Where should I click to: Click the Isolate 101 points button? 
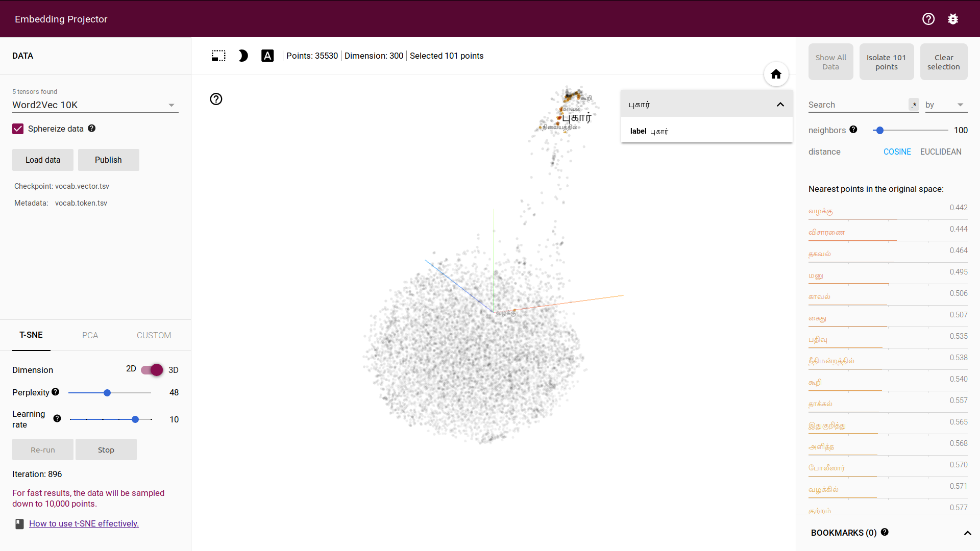pyautogui.click(x=886, y=62)
